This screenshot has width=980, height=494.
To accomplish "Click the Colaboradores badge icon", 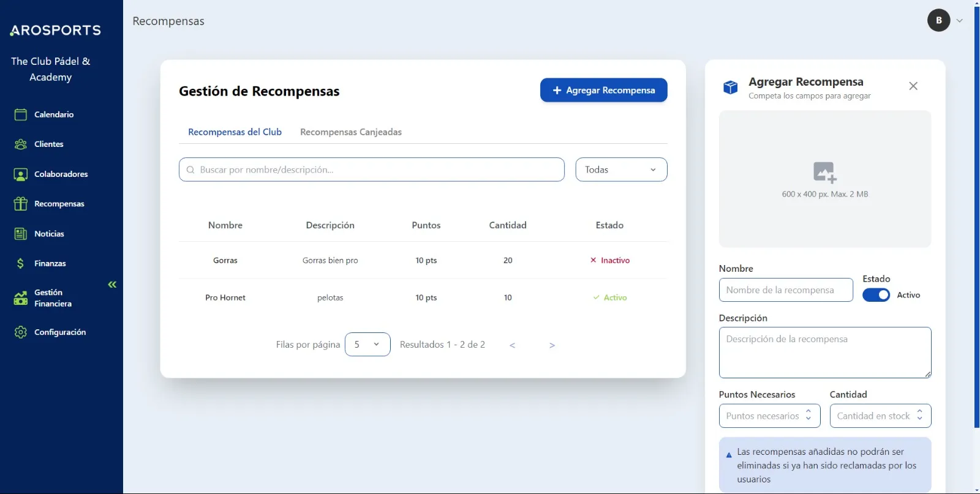I will (21, 174).
